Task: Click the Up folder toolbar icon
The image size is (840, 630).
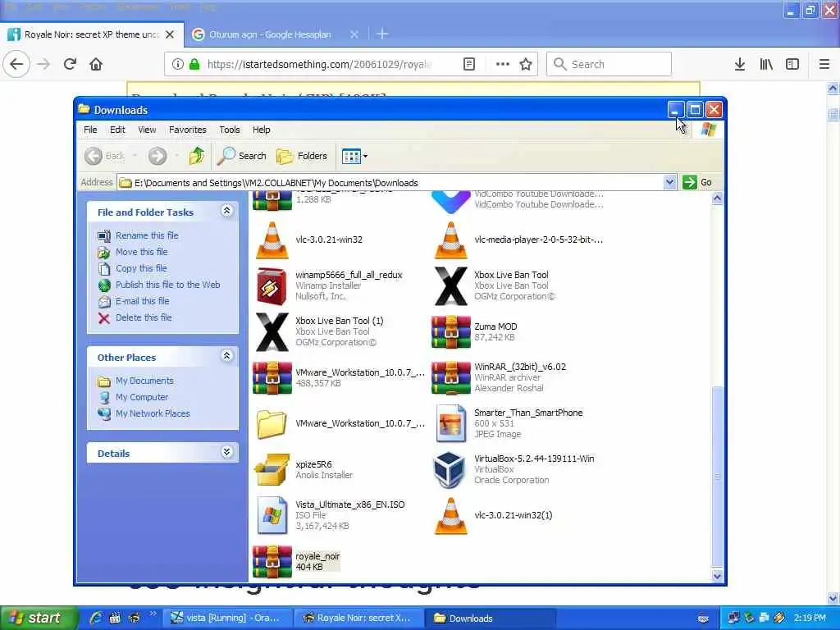Action: point(197,156)
